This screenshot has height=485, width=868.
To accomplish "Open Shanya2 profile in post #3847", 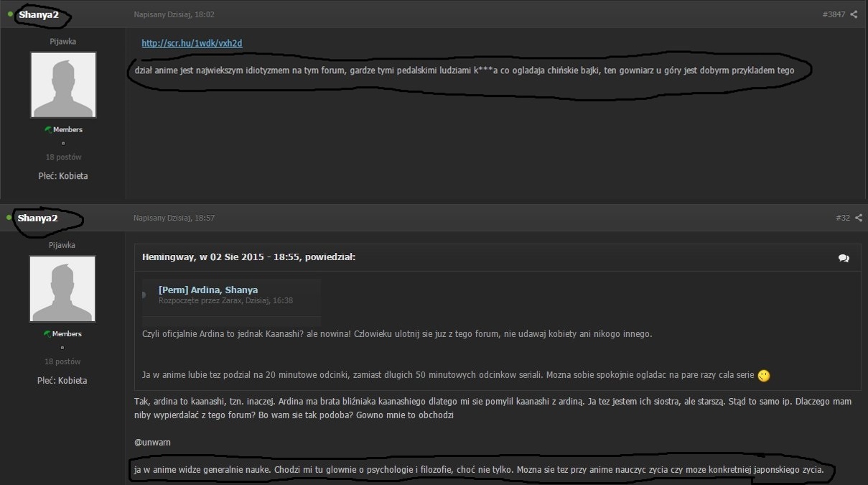I will [39, 14].
